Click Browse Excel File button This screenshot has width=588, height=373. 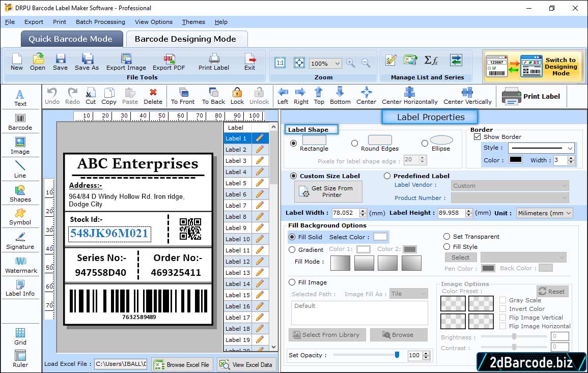[182, 364]
